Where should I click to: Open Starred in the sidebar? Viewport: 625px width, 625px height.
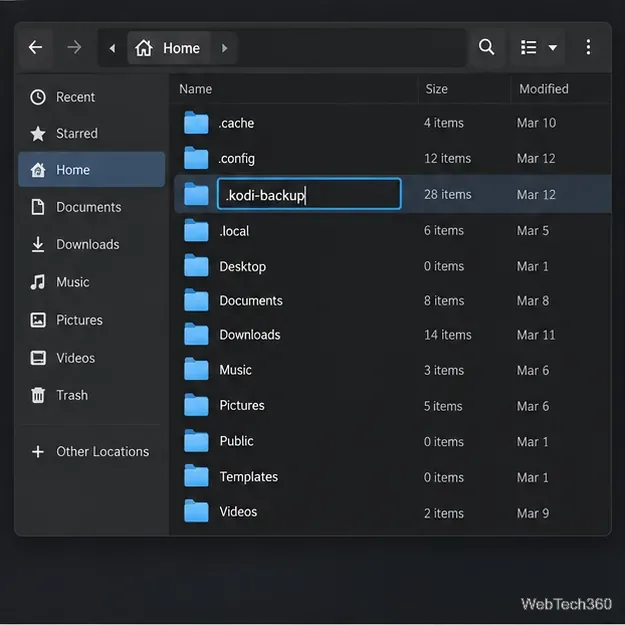(x=91, y=134)
